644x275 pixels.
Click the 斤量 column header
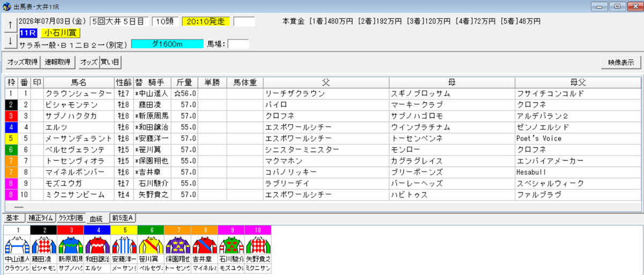(184, 83)
